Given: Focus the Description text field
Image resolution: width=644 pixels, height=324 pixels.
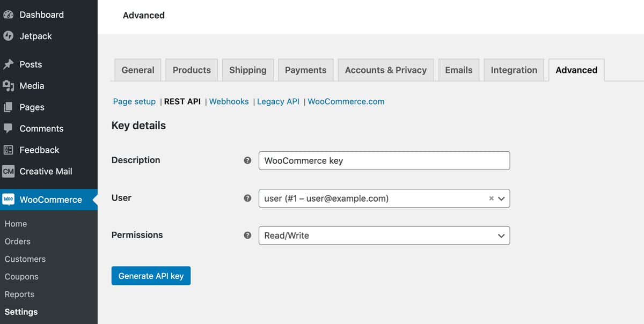Looking at the screenshot, I should (x=384, y=160).
